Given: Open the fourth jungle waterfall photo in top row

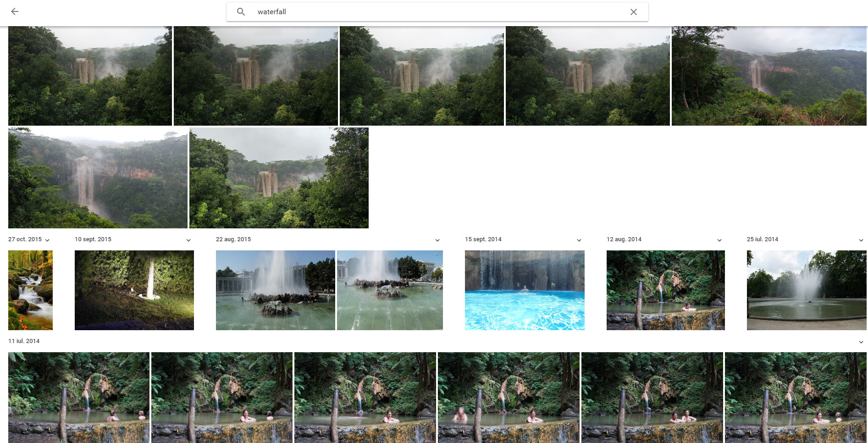Looking at the screenshot, I should (x=588, y=76).
